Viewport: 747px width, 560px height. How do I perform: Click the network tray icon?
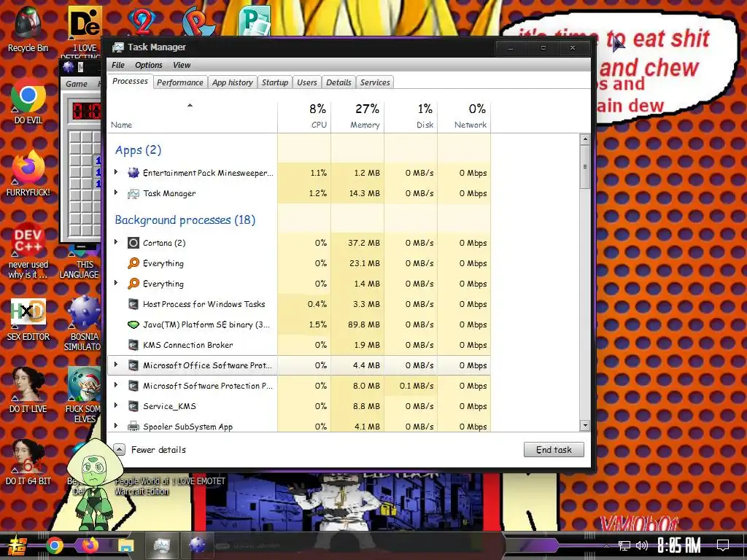pyautogui.click(x=624, y=545)
